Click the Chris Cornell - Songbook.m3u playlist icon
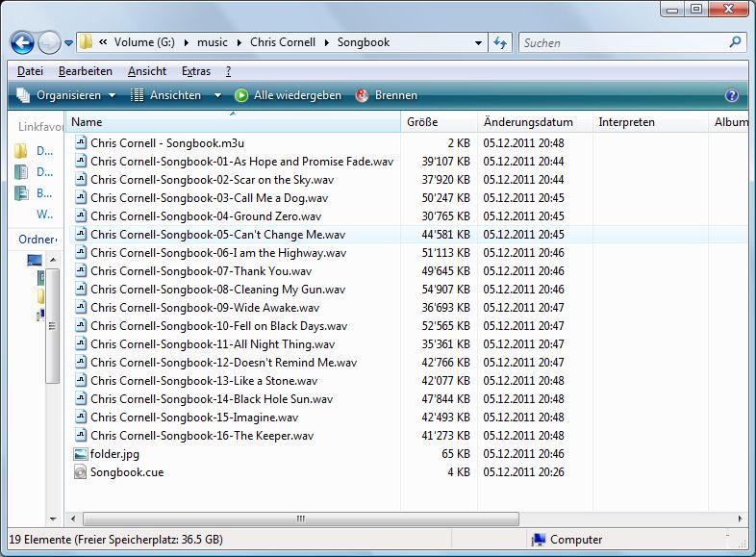The width and height of the screenshot is (756, 557). (81, 143)
